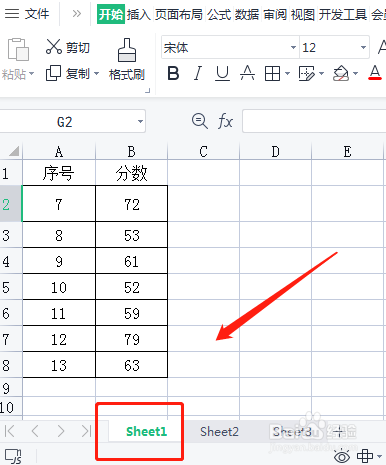Click next sheet arrow

[61, 431]
